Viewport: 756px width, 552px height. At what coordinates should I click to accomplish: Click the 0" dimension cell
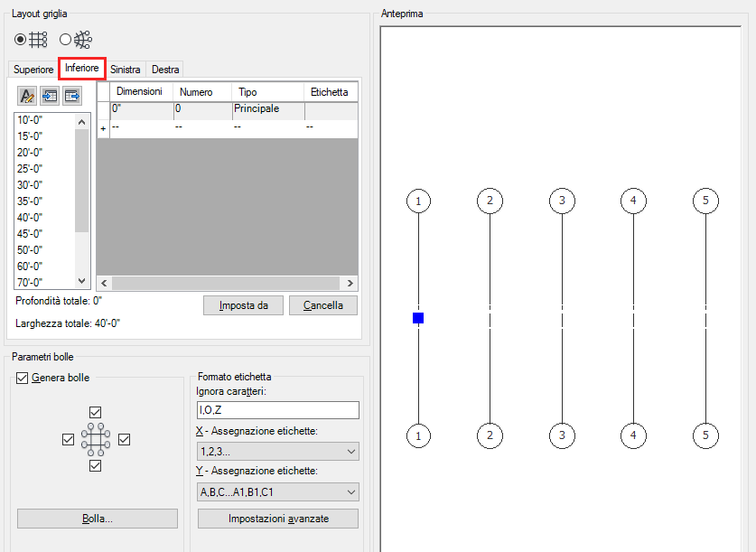click(x=142, y=111)
